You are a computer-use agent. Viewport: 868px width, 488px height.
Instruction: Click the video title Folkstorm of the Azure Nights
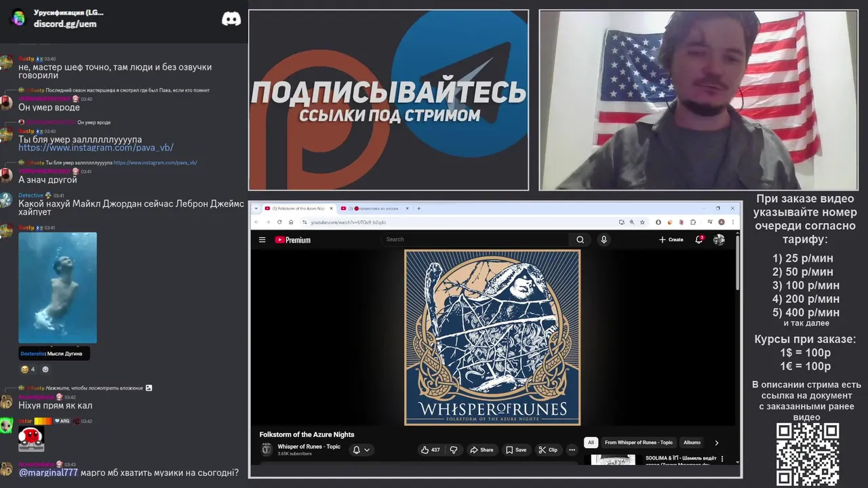[x=307, y=434]
